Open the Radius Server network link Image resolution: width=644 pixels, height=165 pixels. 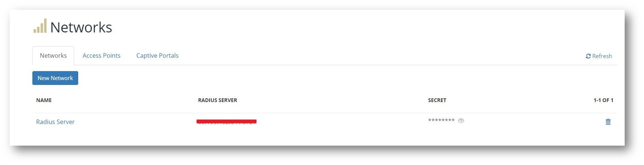[x=55, y=122]
